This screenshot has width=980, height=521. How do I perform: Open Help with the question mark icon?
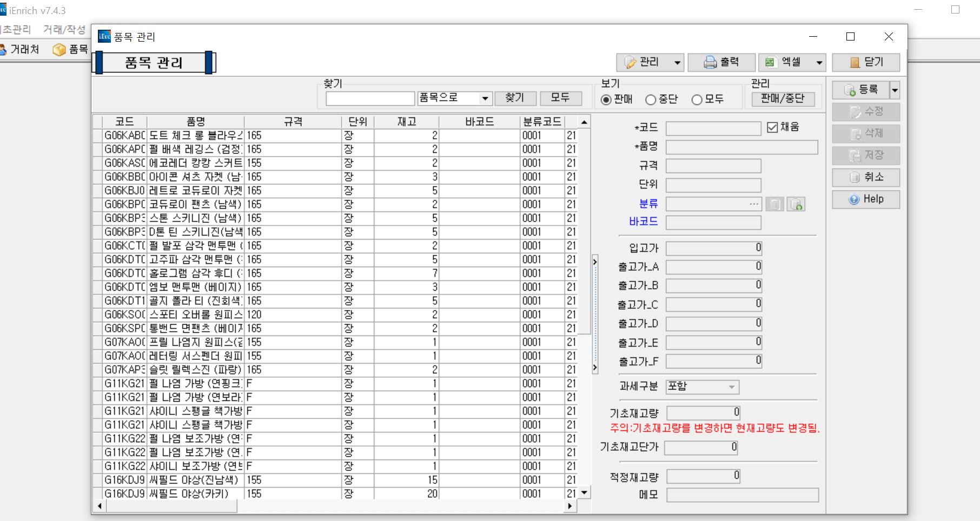click(x=865, y=199)
